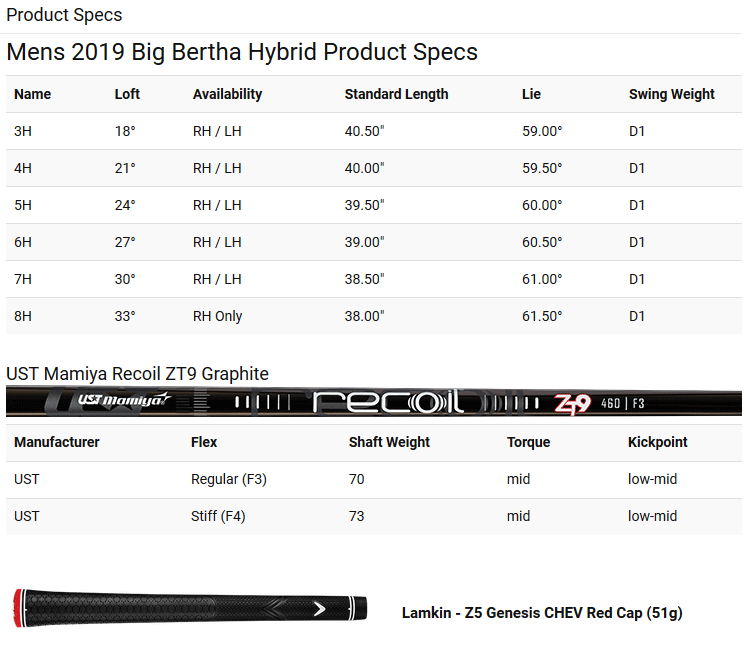Click the Product Specs heading
This screenshot has height=664, width=750.
[64, 15]
